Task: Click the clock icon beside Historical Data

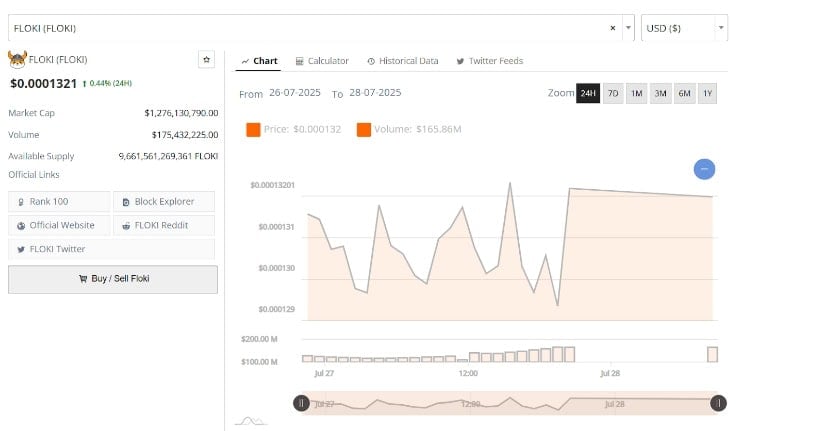Action: pos(371,62)
